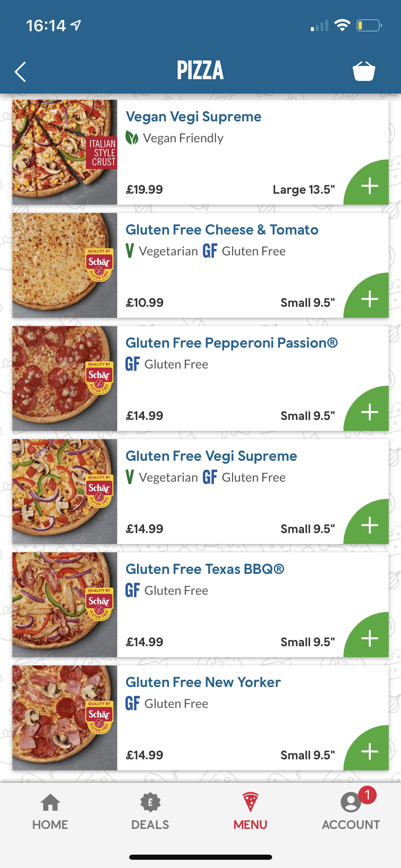Open Gluten Free Pepperoni Passion title
The height and width of the screenshot is (868, 401).
[x=231, y=343]
